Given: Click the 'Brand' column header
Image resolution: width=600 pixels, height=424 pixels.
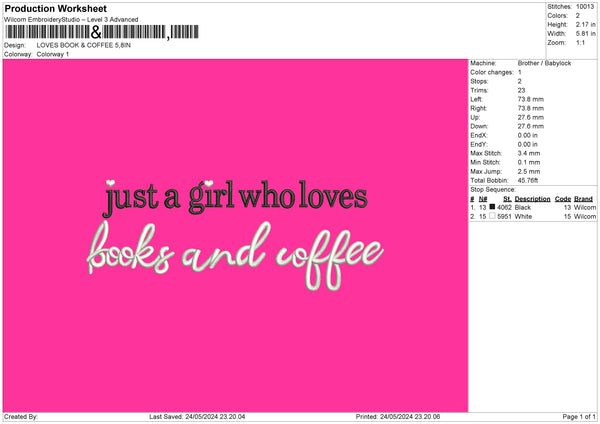Looking at the screenshot, I should pos(583,199).
